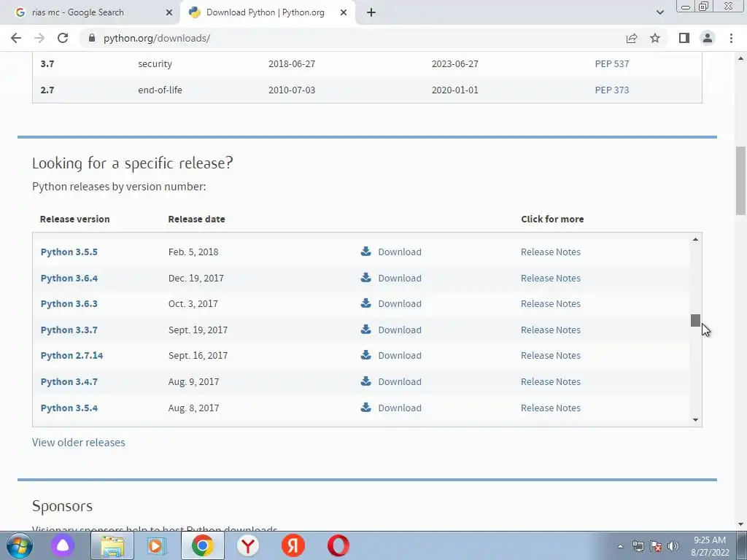Click the volume speaker tray icon
This screenshot has width=747, height=560.
pos(673,546)
